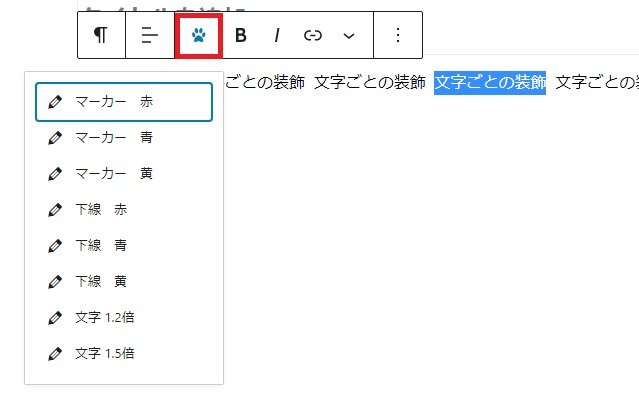Screen dimensions: 639x413
Task: Click pencil icon beside 下線 赤
Action: coord(55,209)
